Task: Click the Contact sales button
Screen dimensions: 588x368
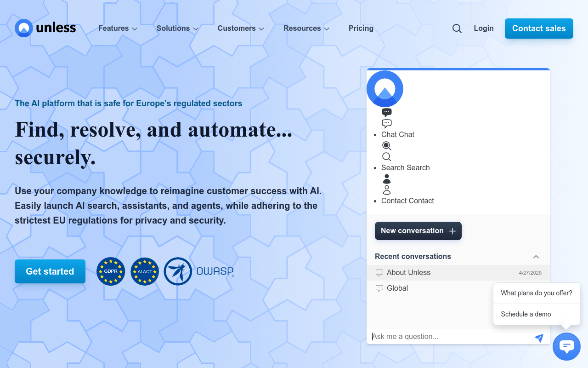Action: point(539,29)
